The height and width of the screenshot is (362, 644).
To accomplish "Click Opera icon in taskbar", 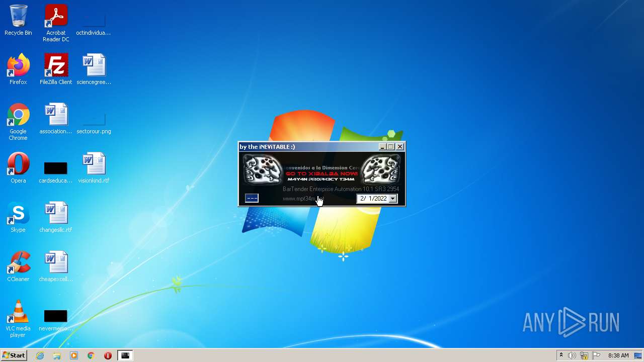I will click(x=108, y=355).
